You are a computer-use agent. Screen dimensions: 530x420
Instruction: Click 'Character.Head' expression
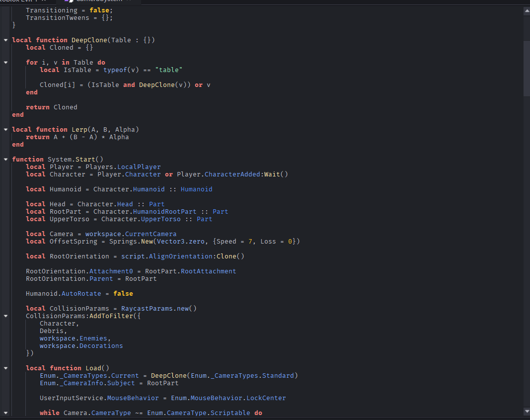pos(105,204)
